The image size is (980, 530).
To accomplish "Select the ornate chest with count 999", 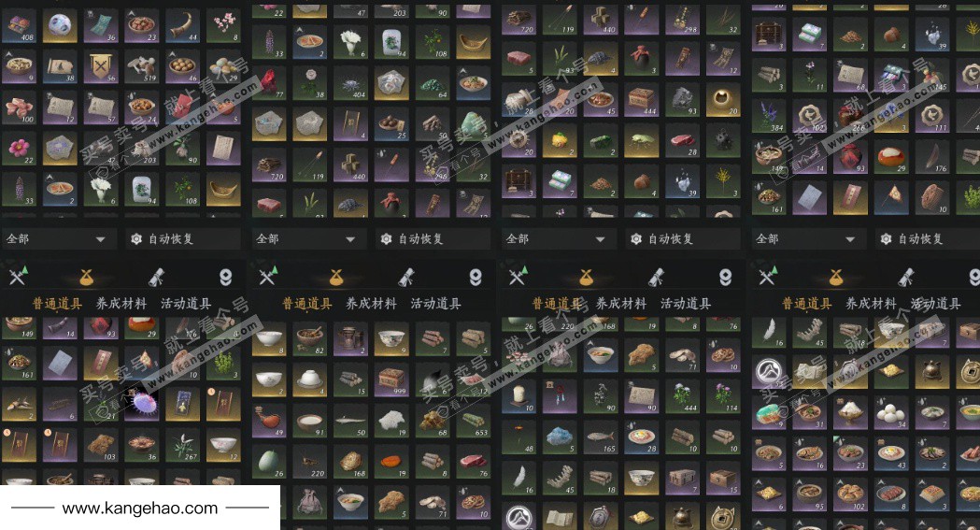I will tap(391, 380).
